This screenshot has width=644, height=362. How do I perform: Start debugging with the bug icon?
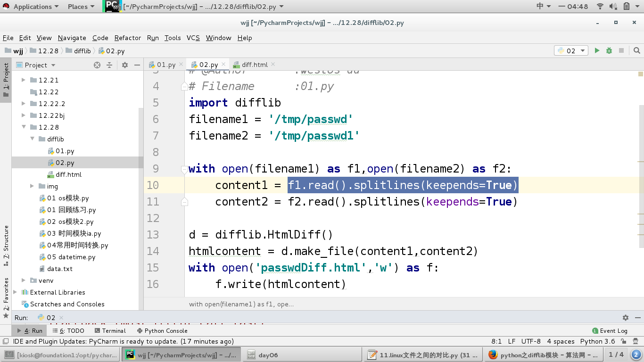coord(609,50)
